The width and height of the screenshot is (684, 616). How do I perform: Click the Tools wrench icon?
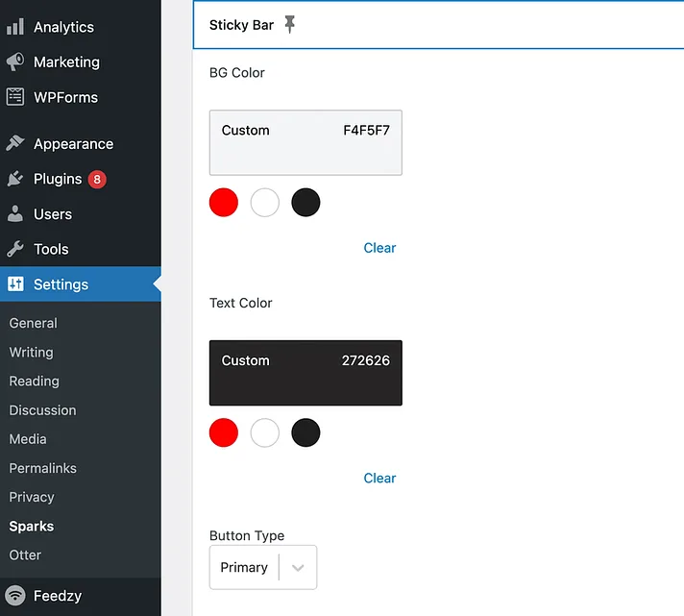coord(15,249)
